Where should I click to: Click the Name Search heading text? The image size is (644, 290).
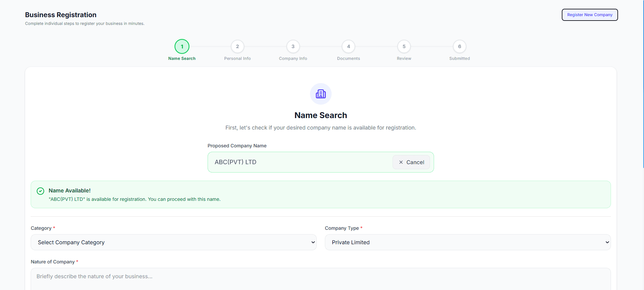pos(321,115)
